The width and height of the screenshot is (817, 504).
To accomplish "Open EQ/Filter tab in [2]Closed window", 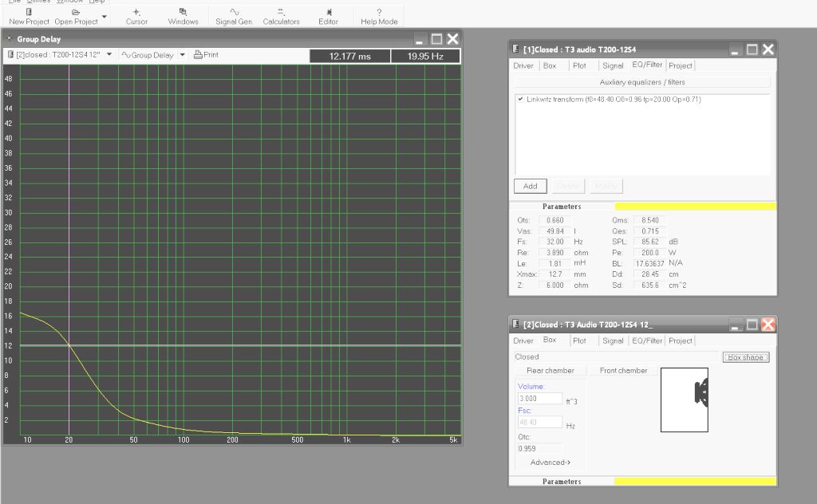I will 647,341.
